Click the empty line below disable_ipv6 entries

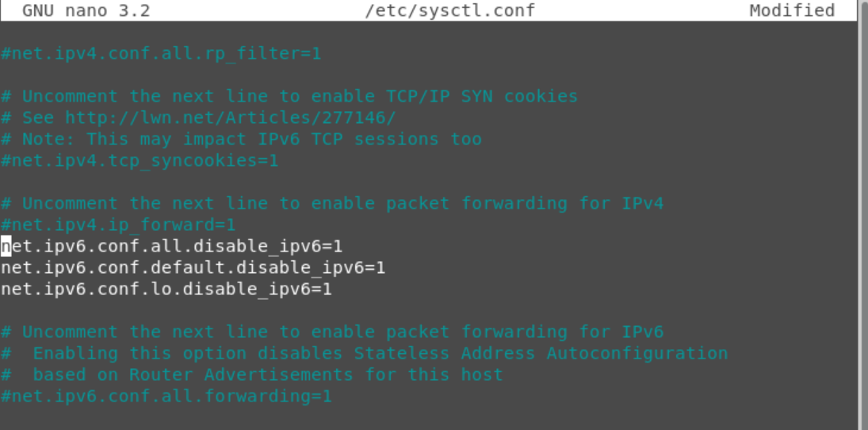429,310
